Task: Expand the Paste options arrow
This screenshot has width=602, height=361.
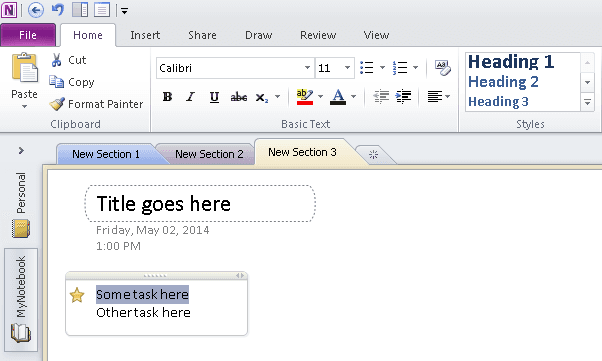Action: coord(25,106)
